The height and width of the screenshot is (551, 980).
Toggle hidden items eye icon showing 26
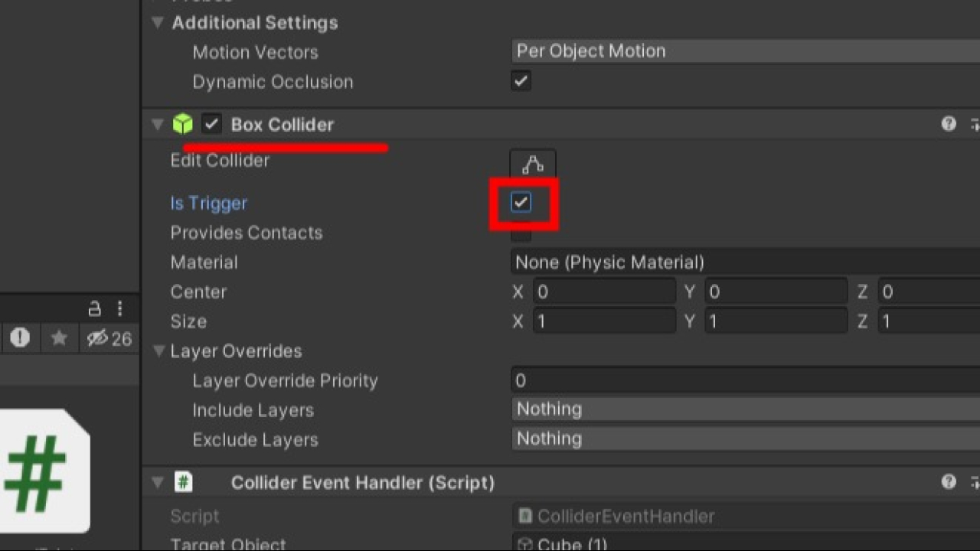tap(109, 338)
